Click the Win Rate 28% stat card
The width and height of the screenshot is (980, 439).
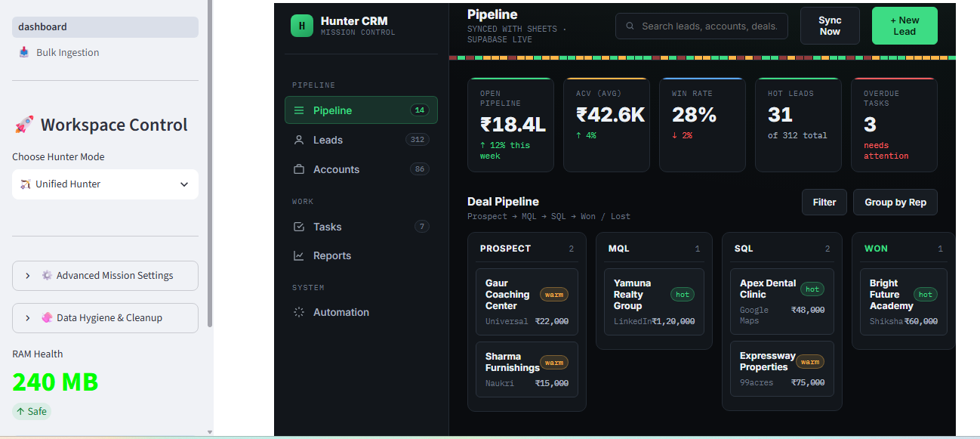(703, 125)
